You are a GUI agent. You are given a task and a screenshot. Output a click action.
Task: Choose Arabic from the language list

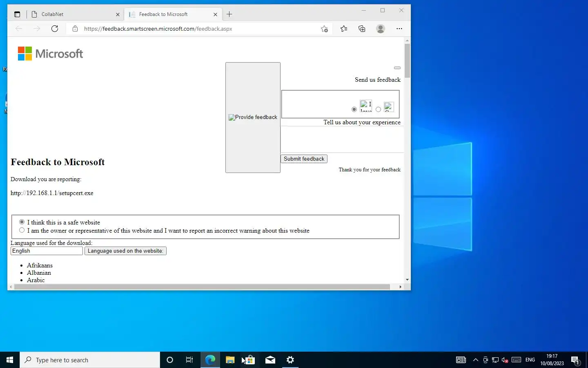click(36, 280)
